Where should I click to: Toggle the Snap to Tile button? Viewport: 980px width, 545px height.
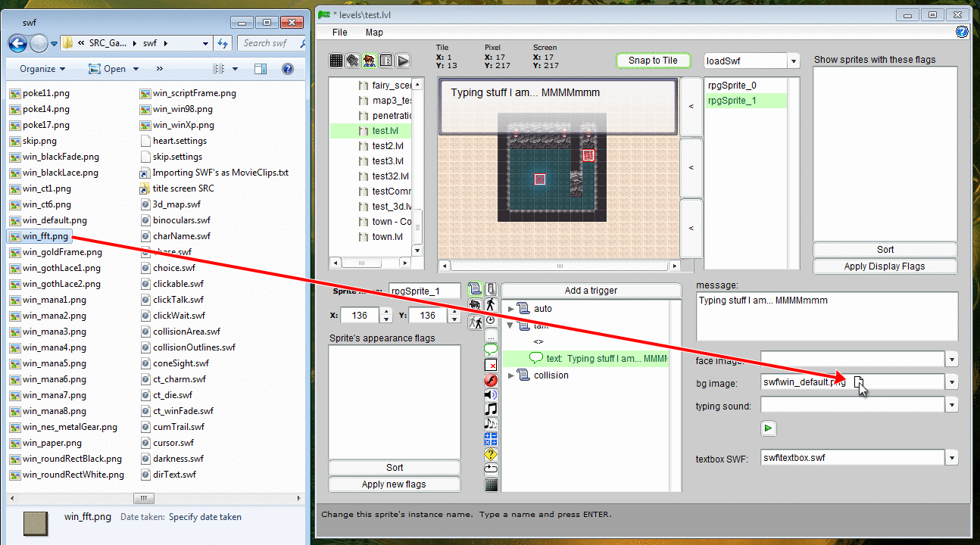tap(653, 61)
